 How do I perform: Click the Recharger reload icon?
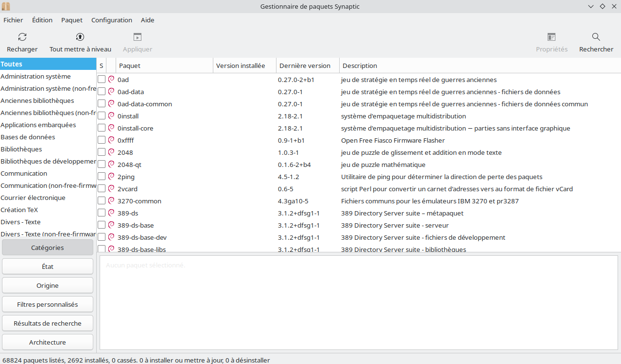click(22, 37)
